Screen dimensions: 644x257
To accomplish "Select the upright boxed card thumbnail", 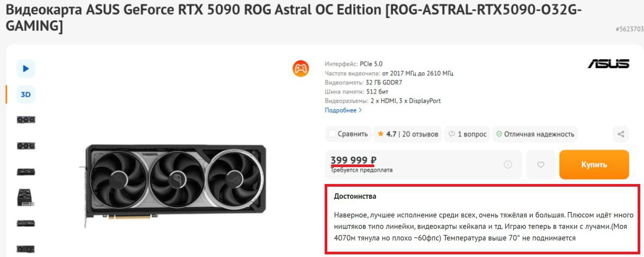I will coord(26,197).
